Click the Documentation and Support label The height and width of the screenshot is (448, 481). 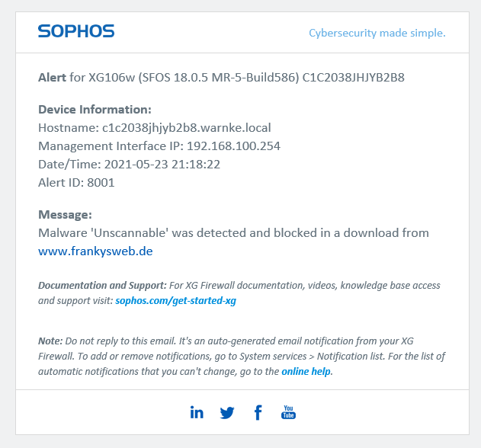102,286
